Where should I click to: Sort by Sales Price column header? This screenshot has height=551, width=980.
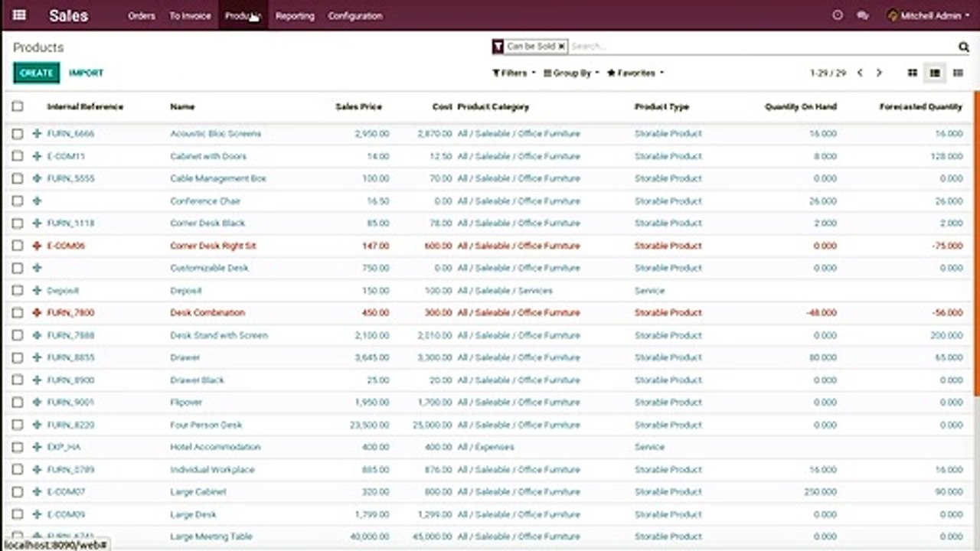point(358,106)
